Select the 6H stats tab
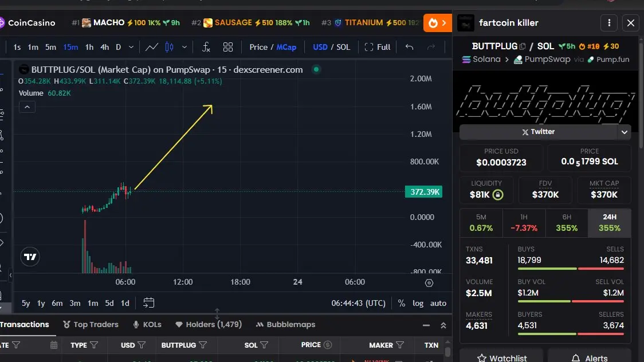This screenshot has height=362, width=644. point(567,223)
